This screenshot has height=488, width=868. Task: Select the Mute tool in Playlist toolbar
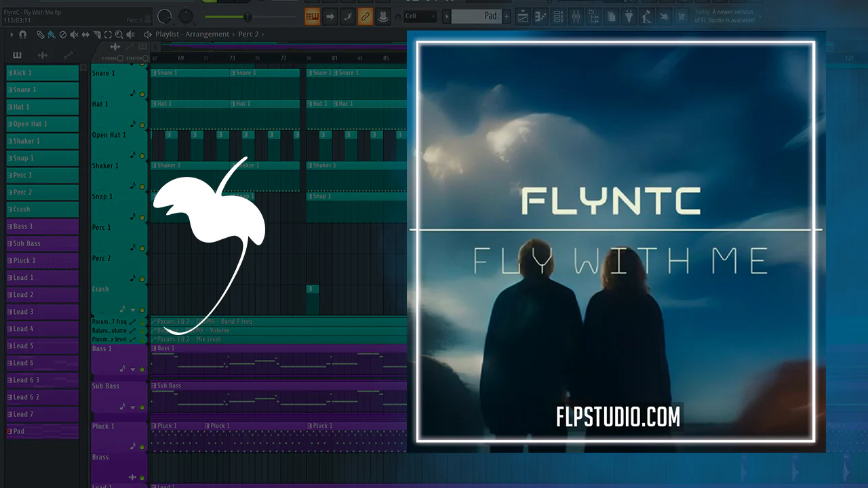click(75, 34)
